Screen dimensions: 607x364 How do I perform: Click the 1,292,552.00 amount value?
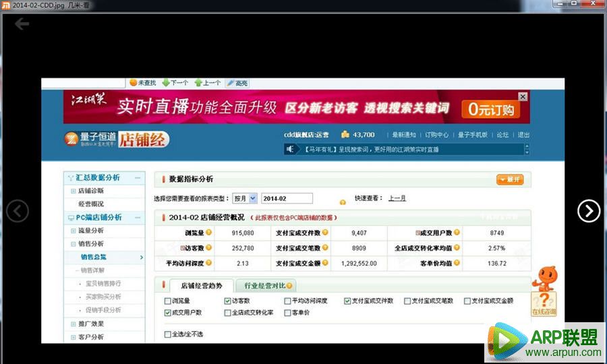click(359, 264)
